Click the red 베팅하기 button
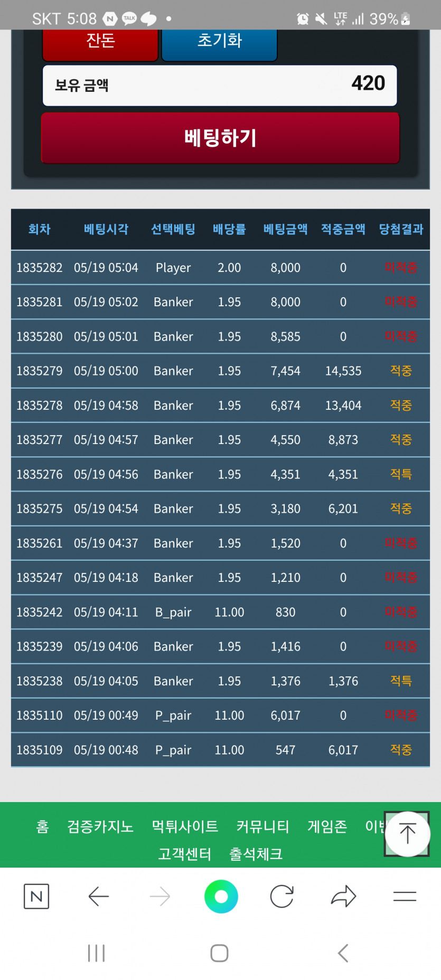The height and width of the screenshot is (980, 441). [220, 138]
